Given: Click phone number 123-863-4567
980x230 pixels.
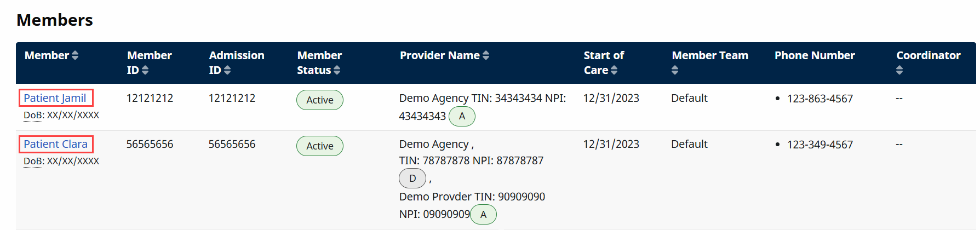Looking at the screenshot, I should [x=820, y=99].
